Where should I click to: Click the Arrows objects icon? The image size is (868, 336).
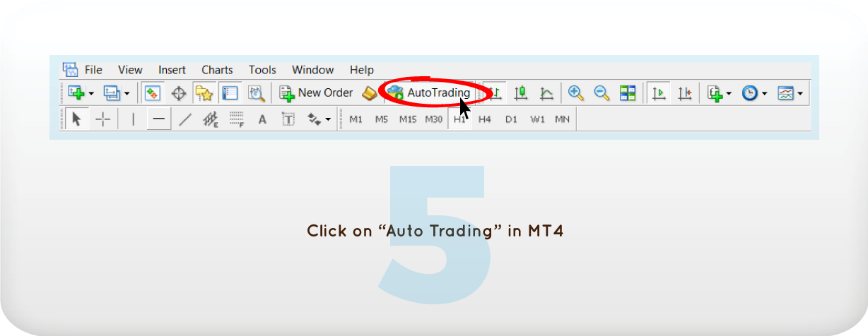click(x=314, y=119)
